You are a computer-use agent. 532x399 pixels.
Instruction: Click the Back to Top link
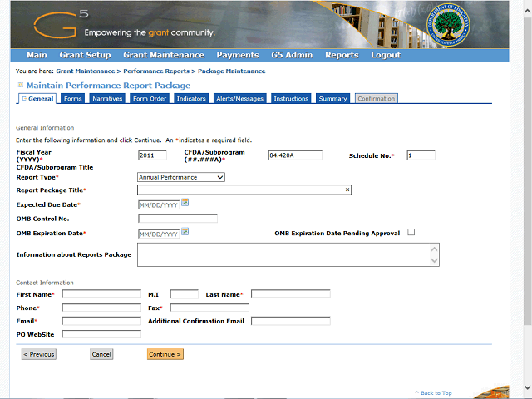pos(434,393)
